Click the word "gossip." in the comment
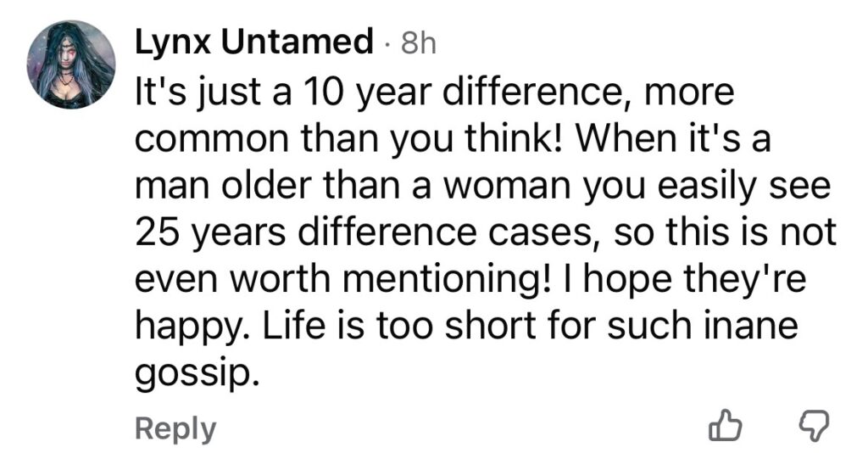 click(195, 372)
